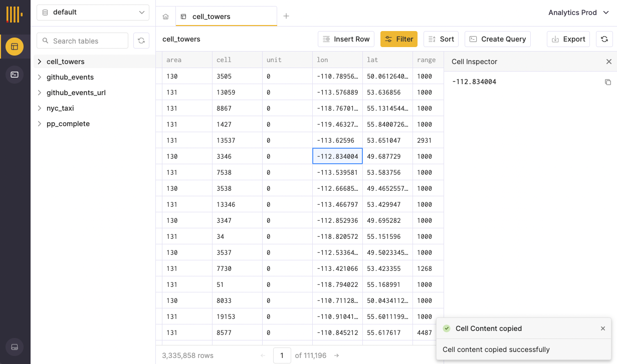Open the SQL console sidebar icon
Screen dimensions: 617x364
tap(15, 75)
